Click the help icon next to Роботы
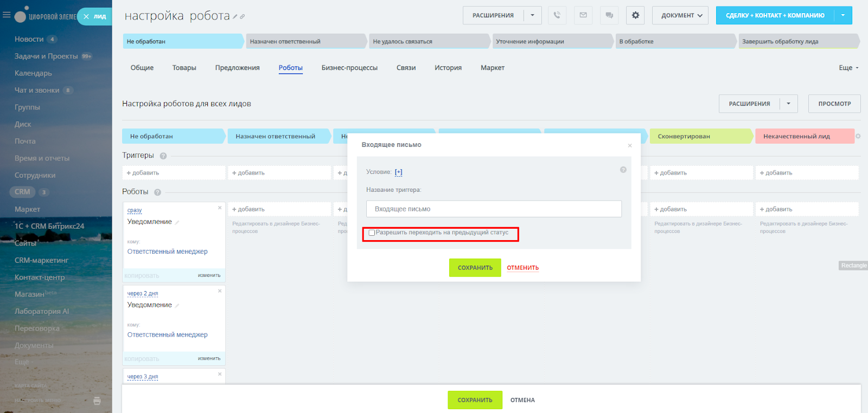The height and width of the screenshot is (413, 868). (x=157, y=192)
